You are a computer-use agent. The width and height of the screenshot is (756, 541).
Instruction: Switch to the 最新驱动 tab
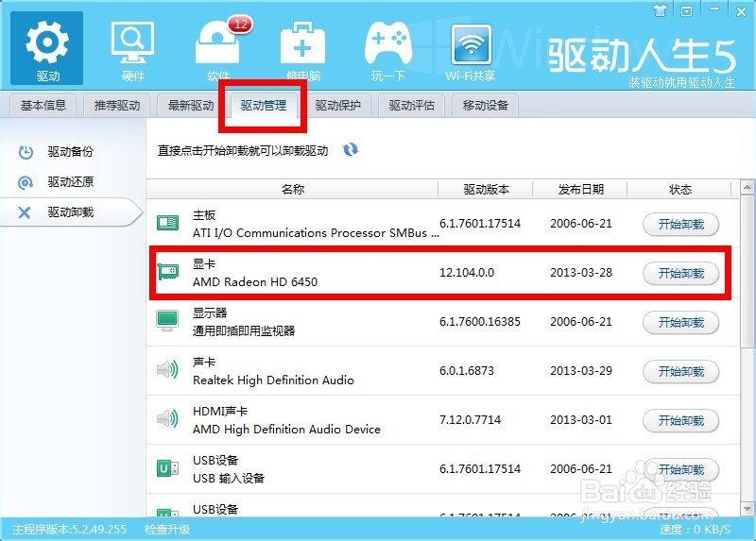click(191, 106)
